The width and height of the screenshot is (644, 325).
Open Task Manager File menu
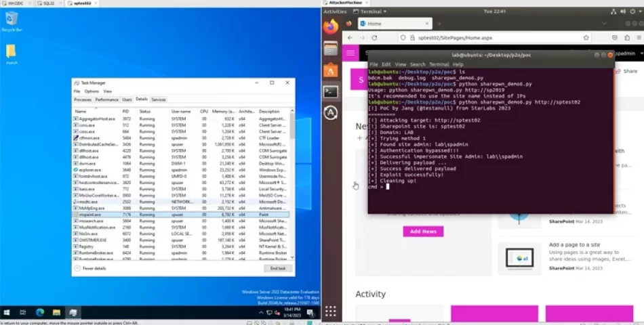[77, 91]
